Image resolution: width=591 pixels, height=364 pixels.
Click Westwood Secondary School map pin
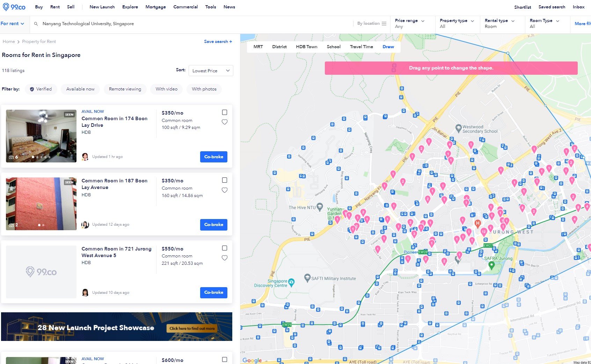(x=459, y=128)
